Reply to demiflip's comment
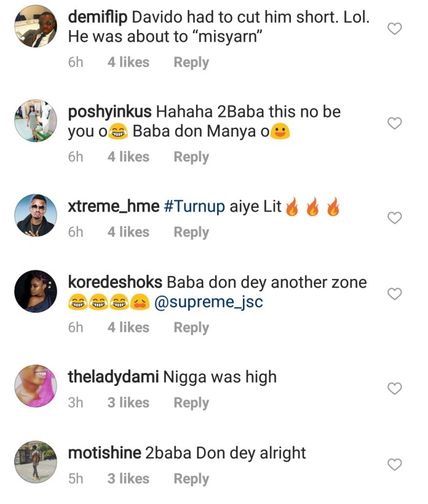 (x=191, y=62)
